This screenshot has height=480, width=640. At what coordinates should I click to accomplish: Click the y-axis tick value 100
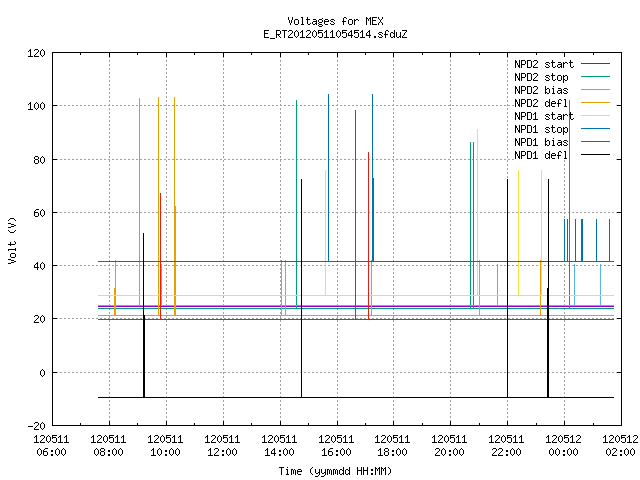[x=36, y=106]
